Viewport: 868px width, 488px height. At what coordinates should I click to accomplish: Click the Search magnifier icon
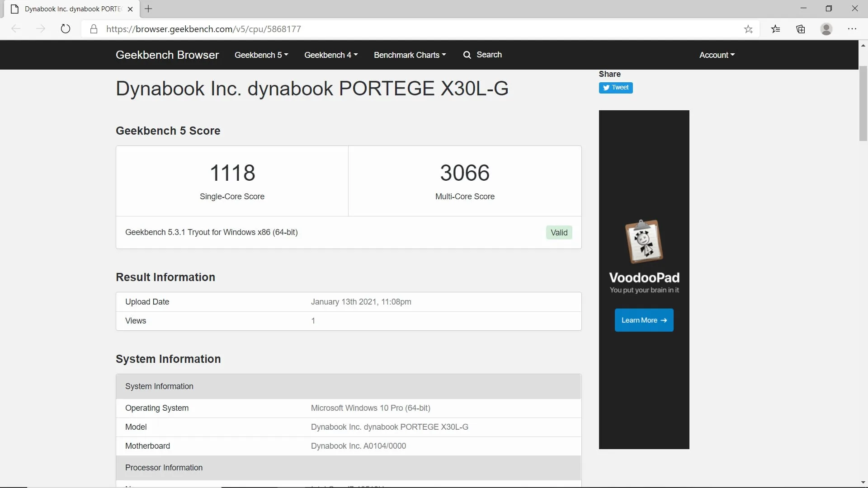(x=467, y=55)
